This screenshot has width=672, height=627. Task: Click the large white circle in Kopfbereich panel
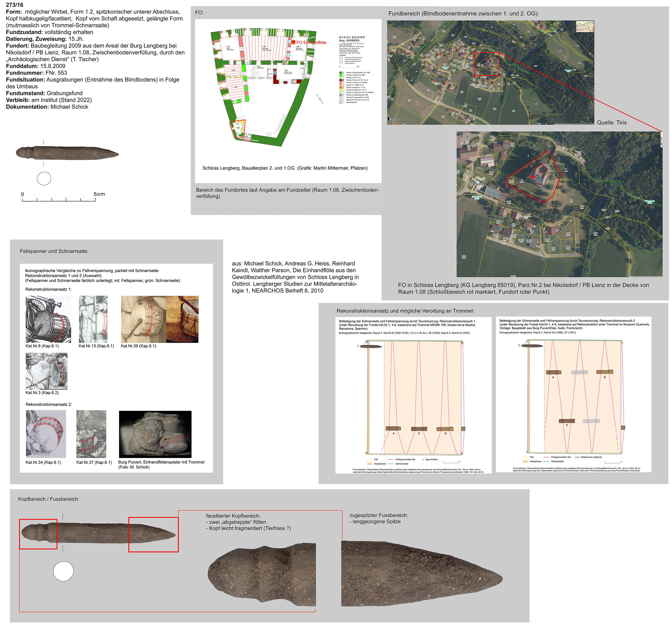tap(63, 571)
